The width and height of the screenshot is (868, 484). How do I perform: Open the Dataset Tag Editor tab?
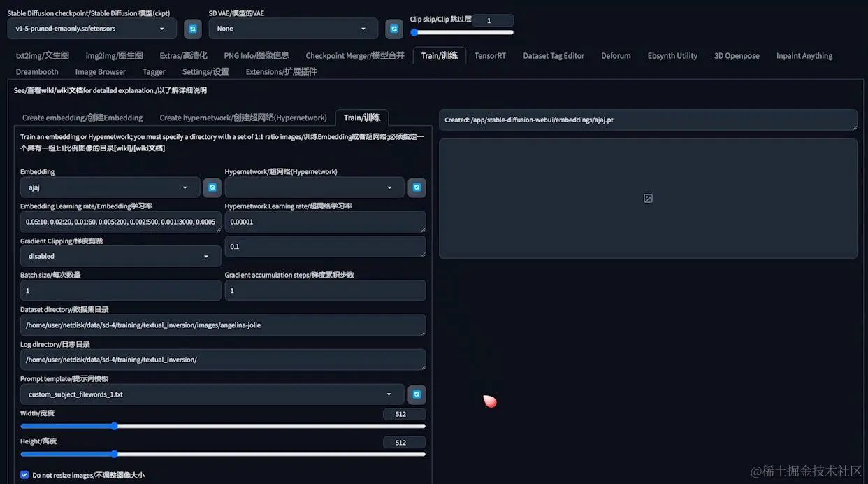click(554, 56)
